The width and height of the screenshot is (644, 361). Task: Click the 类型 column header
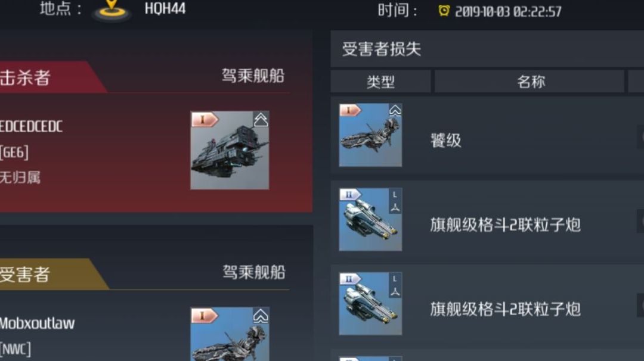pyautogui.click(x=380, y=82)
